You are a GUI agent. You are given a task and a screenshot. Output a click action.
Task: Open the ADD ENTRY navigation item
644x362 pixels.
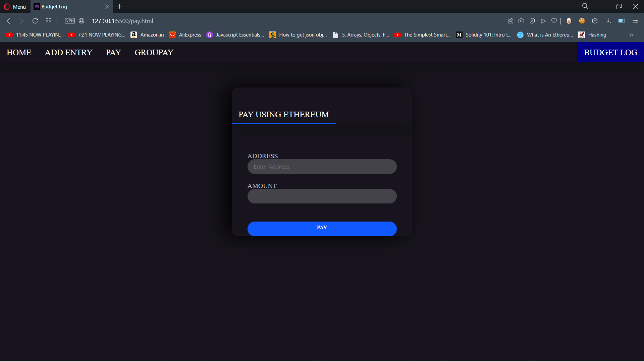[68, 53]
